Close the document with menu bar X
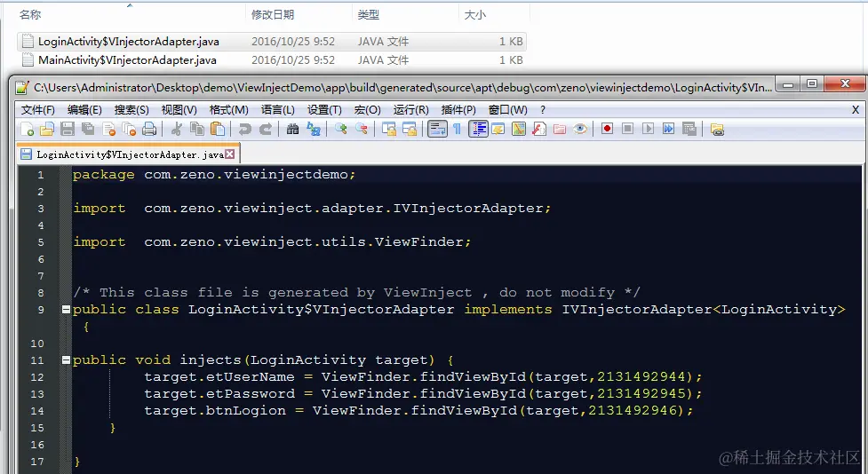 (x=856, y=110)
